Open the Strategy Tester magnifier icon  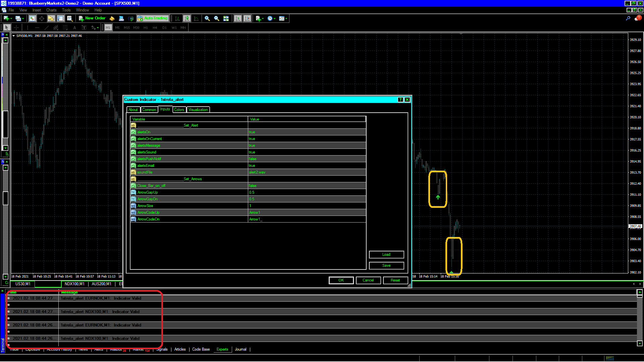(x=70, y=18)
